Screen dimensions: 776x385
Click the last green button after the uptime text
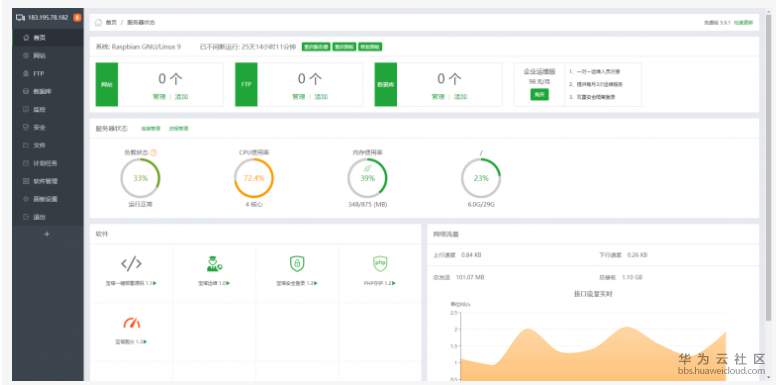click(x=370, y=47)
